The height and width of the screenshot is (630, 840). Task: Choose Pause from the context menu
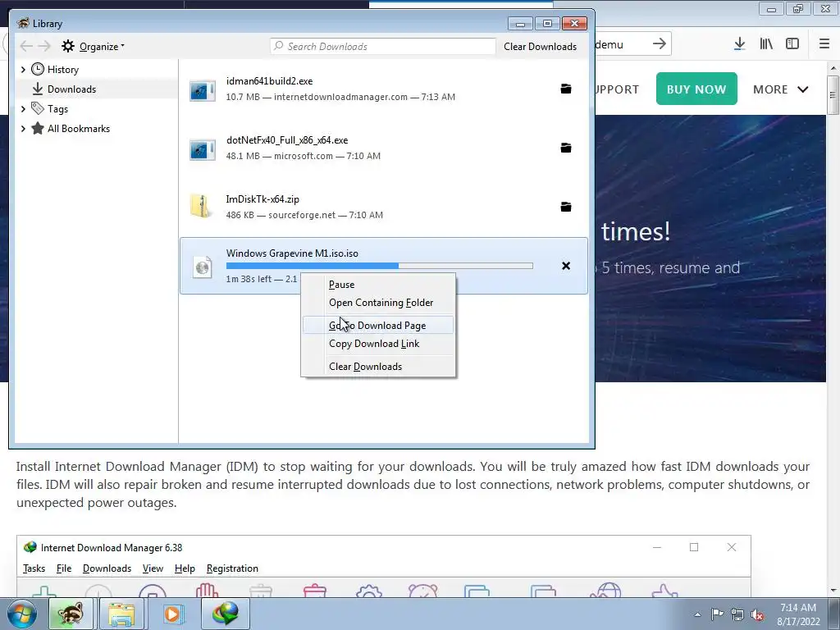378,285
